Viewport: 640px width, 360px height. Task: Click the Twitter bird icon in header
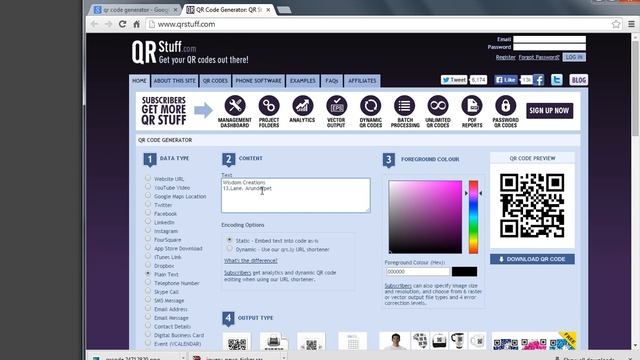(x=557, y=80)
